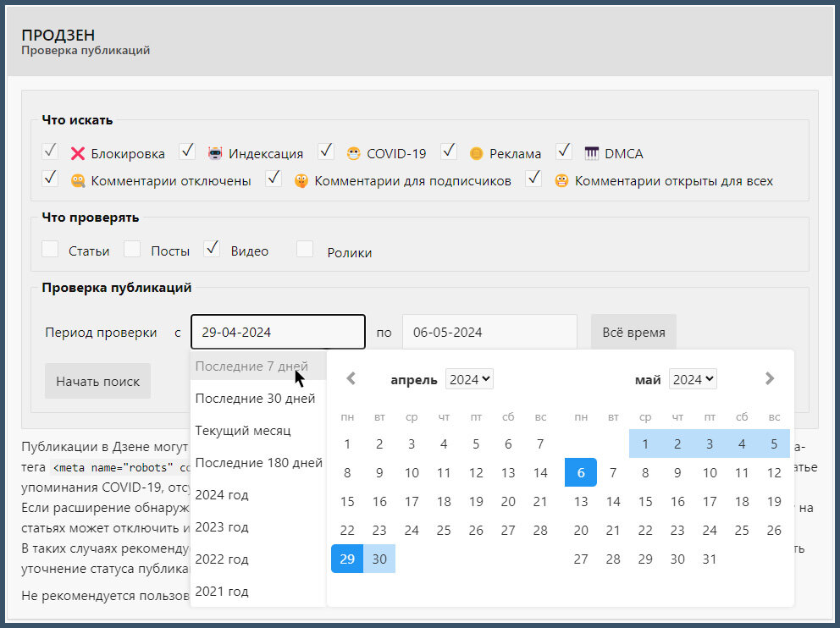Screen dimensions: 840x628
Task: Uncheck Комментарии для подписчиков checkbox
Action: pos(274,179)
